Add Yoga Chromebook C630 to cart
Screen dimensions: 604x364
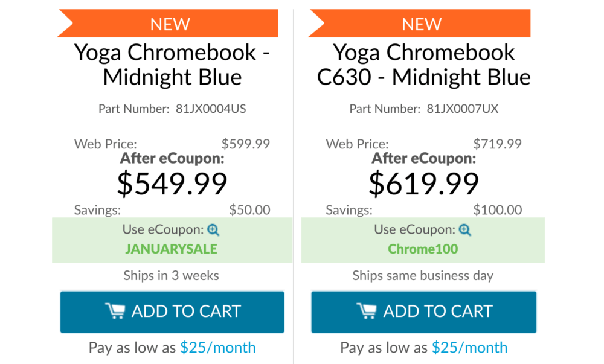424,311
